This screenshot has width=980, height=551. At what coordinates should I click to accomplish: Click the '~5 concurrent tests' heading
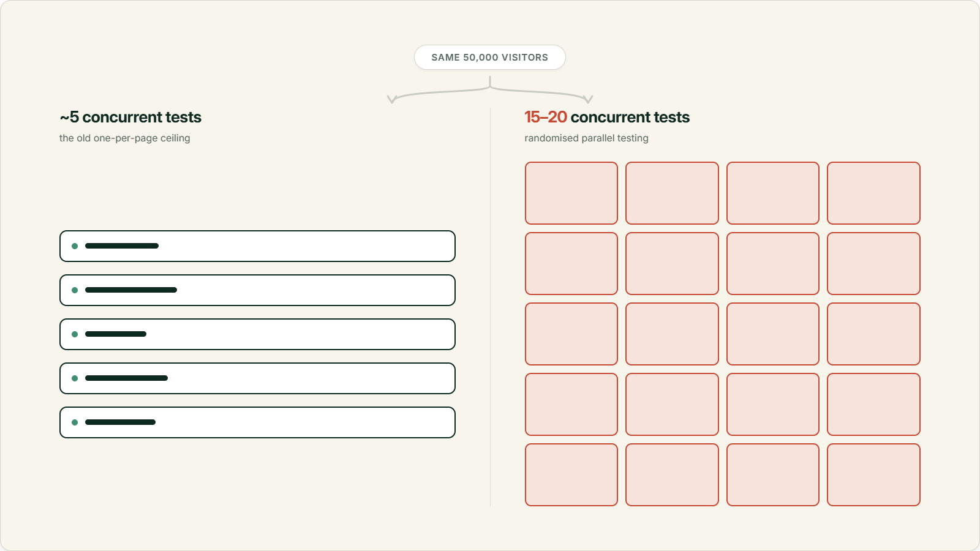click(x=130, y=117)
